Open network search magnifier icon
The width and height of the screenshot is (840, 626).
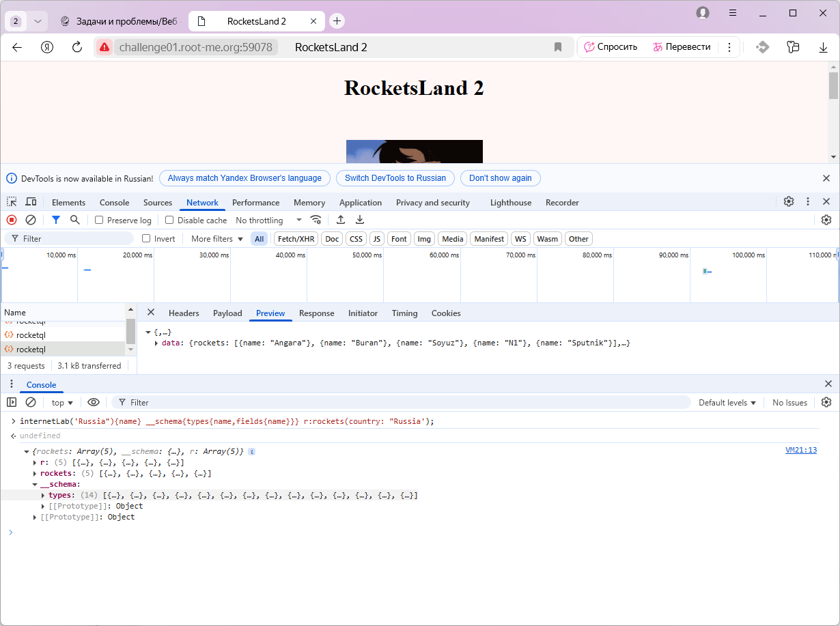[75, 220]
